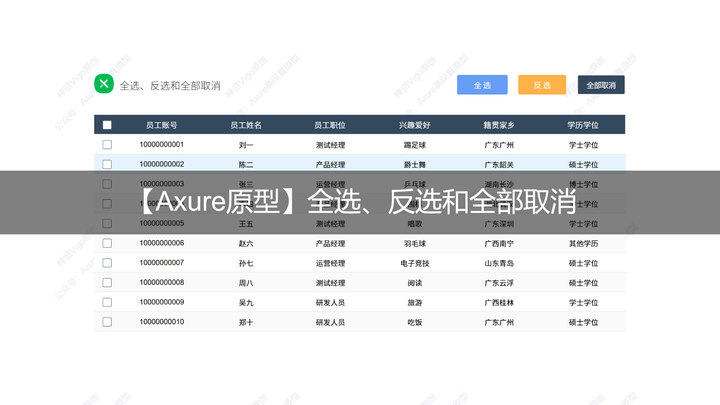Click the 广西桂林 hometown cell
Viewport: 720px width, 405px height.
coord(499,303)
